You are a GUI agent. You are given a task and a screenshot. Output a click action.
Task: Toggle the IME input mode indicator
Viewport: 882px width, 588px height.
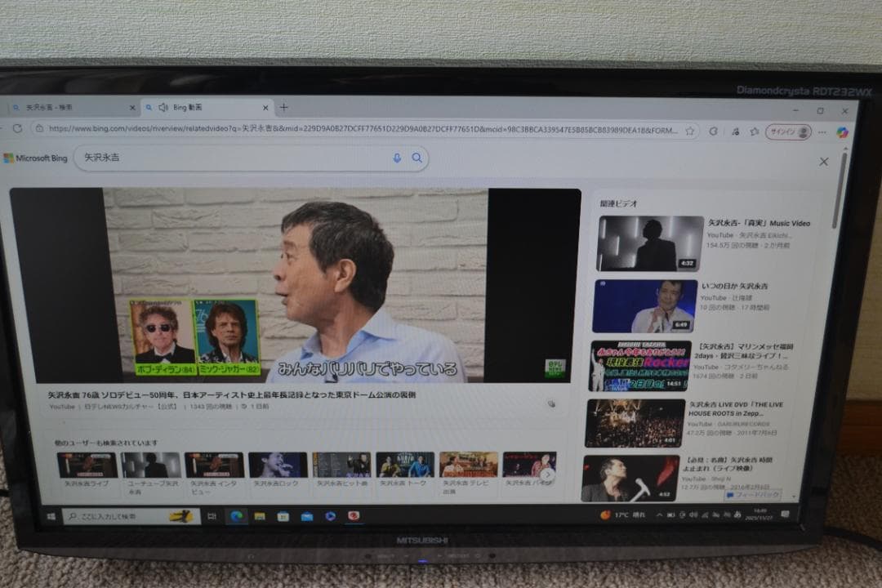tap(737, 514)
